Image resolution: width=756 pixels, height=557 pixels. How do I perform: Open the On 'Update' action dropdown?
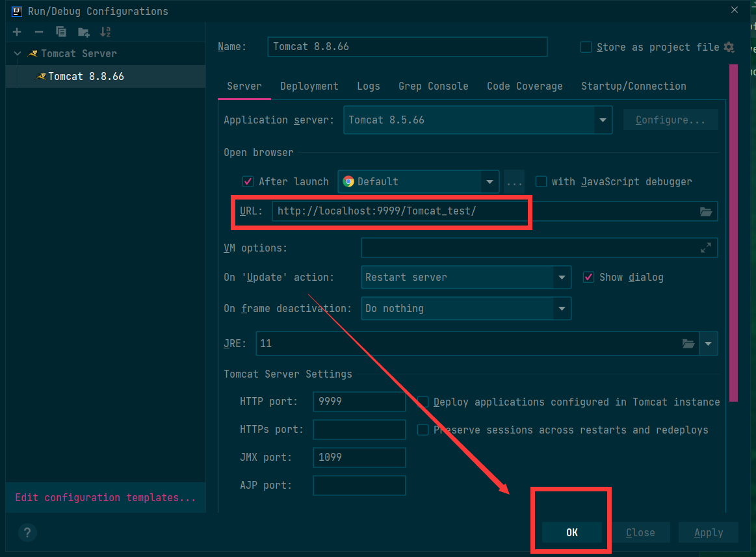(x=562, y=278)
